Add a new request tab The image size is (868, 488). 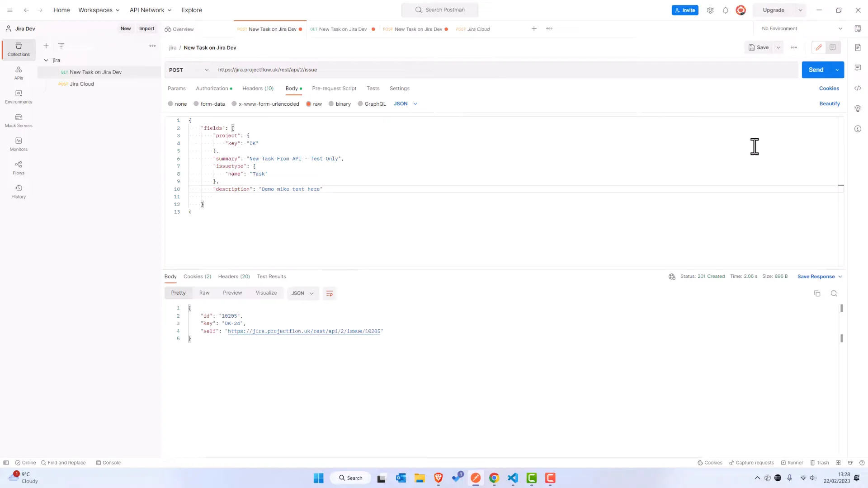click(x=534, y=28)
